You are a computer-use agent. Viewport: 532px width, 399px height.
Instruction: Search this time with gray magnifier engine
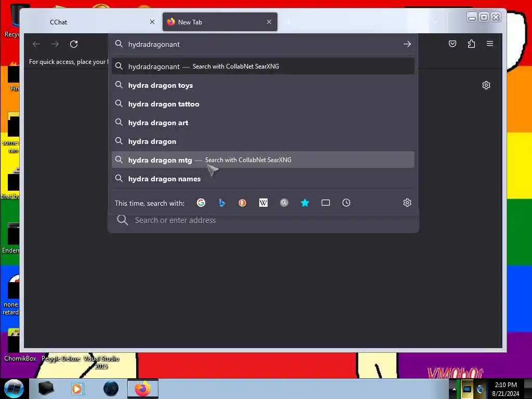[x=284, y=203]
